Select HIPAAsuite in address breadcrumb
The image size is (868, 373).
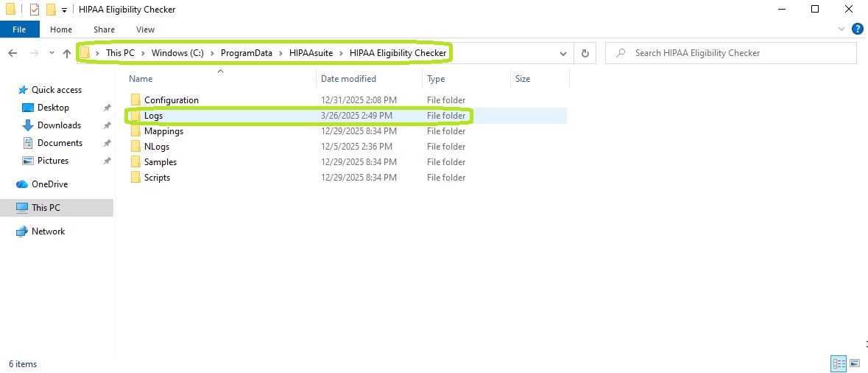click(311, 53)
